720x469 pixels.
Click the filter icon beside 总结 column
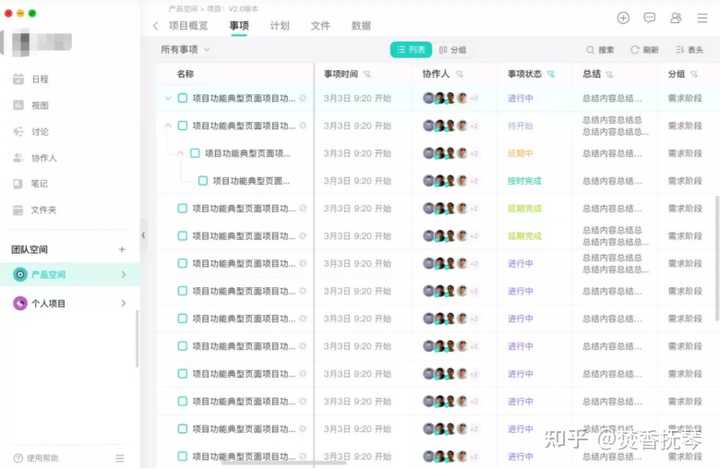point(609,74)
